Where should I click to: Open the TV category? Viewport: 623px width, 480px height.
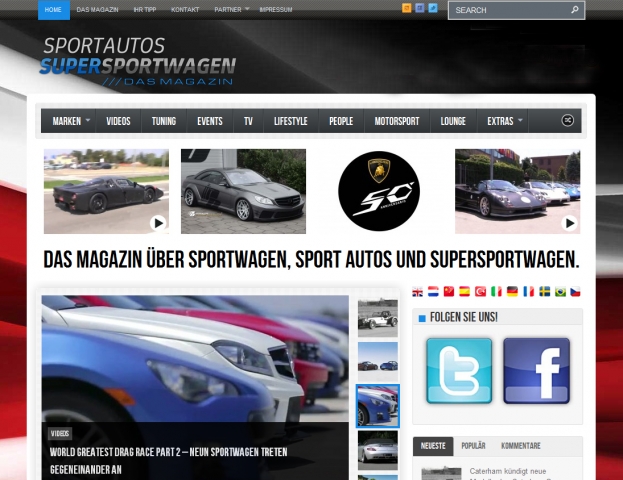248,121
